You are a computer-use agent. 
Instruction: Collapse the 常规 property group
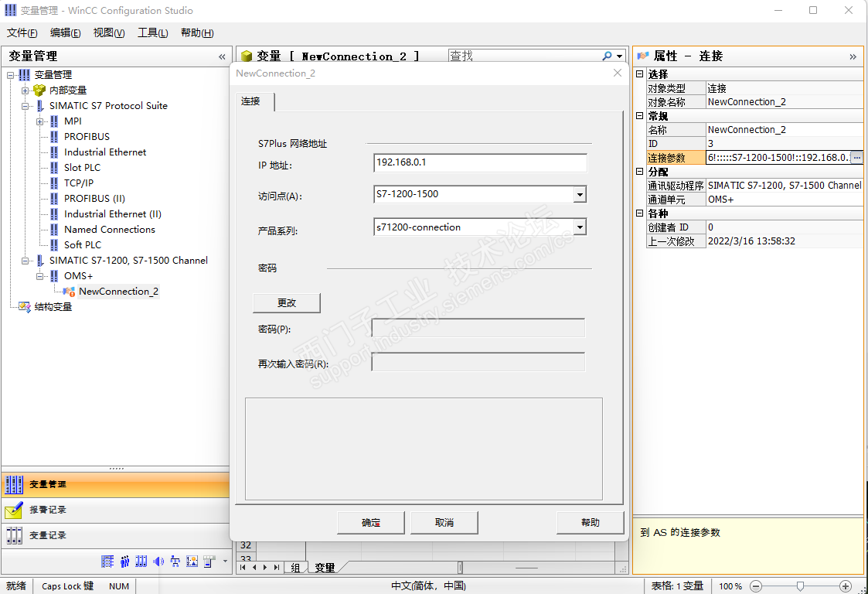click(639, 116)
